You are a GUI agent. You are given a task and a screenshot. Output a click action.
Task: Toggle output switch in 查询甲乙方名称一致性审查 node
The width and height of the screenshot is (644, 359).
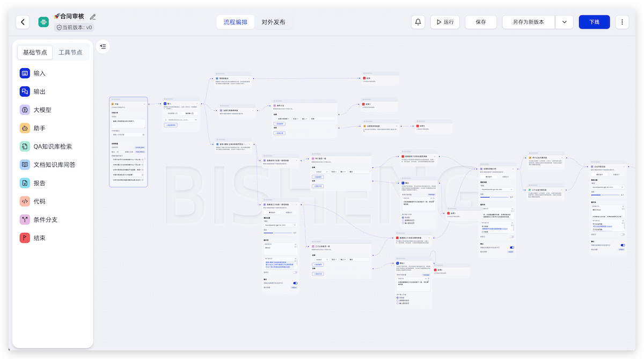(x=295, y=283)
